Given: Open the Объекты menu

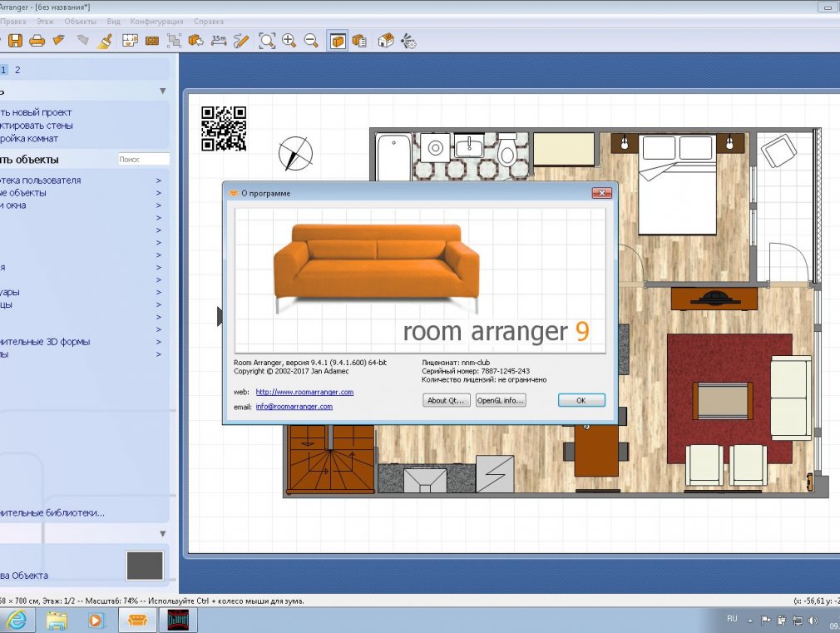Looking at the screenshot, I should pyautogui.click(x=81, y=22).
